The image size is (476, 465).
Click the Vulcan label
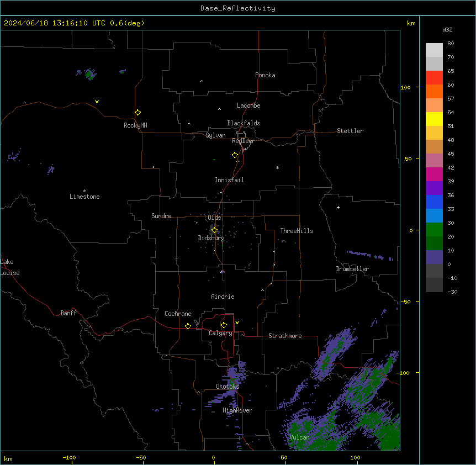coord(299,437)
